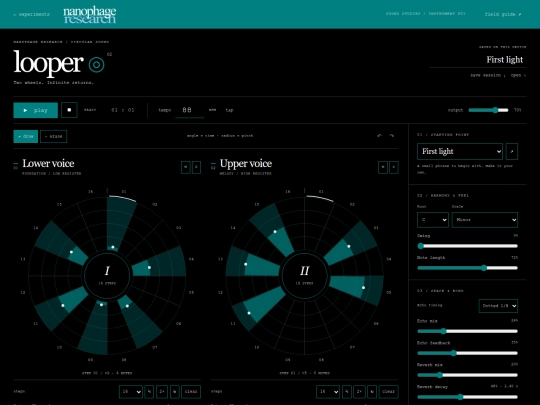The height and width of the screenshot is (405, 540).
Task: Clear the Upper voice pattern
Action: pos(388,392)
